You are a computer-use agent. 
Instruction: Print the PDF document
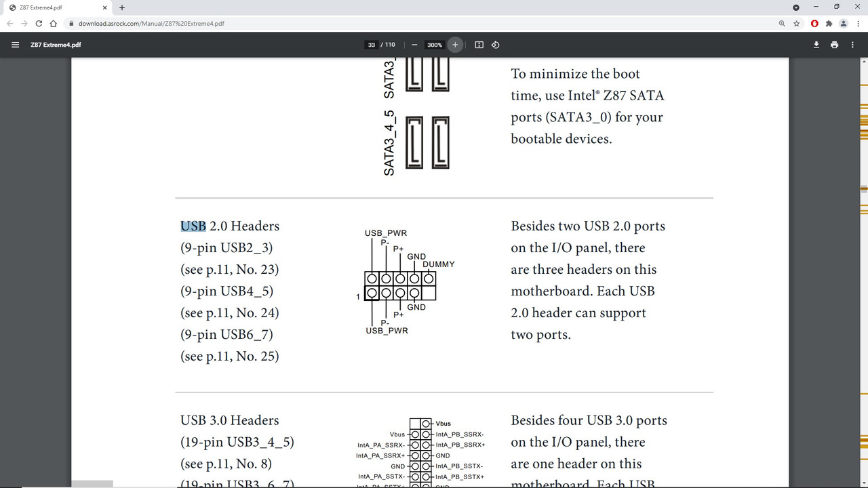(x=834, y=45)
